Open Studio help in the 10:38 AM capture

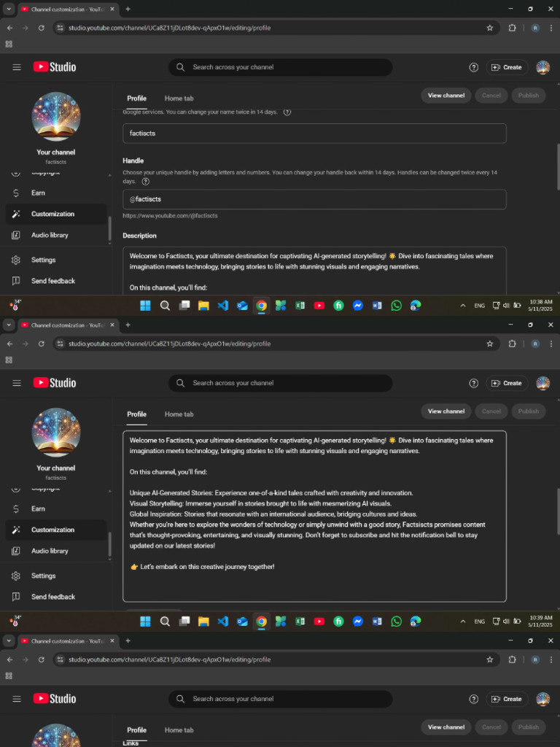tap(473, 67)
